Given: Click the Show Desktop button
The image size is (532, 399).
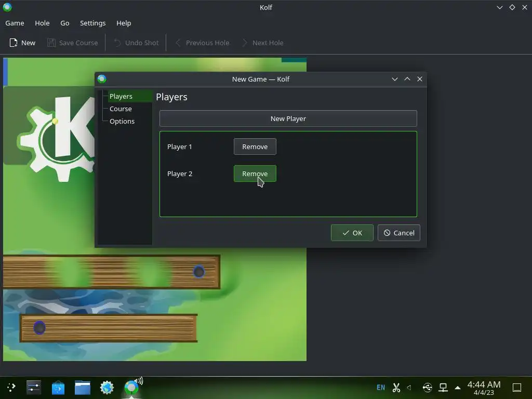Looking at the screenshot, I should (x=517, y=387).
